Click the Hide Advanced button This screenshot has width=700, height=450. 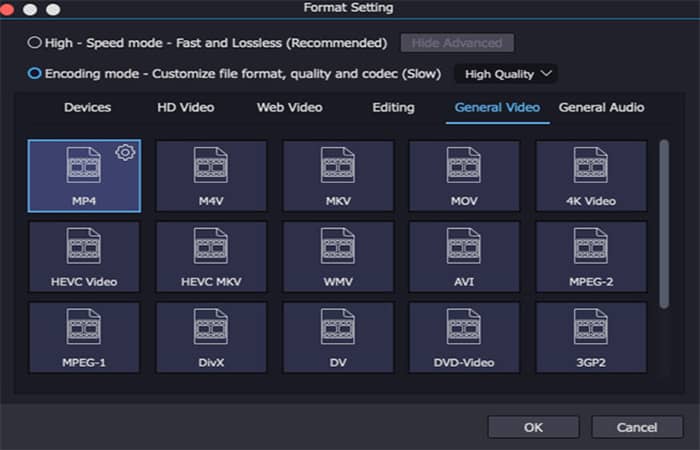[457, 43]
